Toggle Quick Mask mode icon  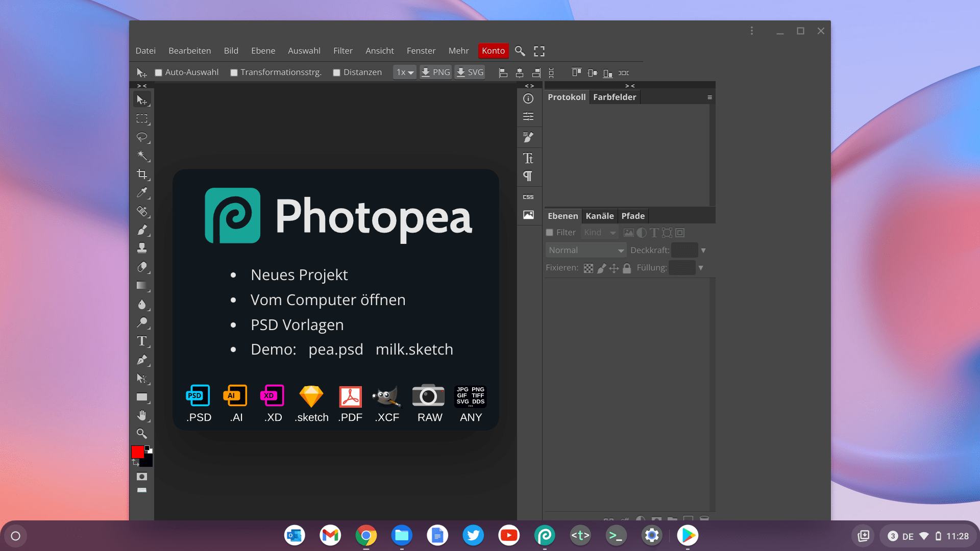point(142,477)
